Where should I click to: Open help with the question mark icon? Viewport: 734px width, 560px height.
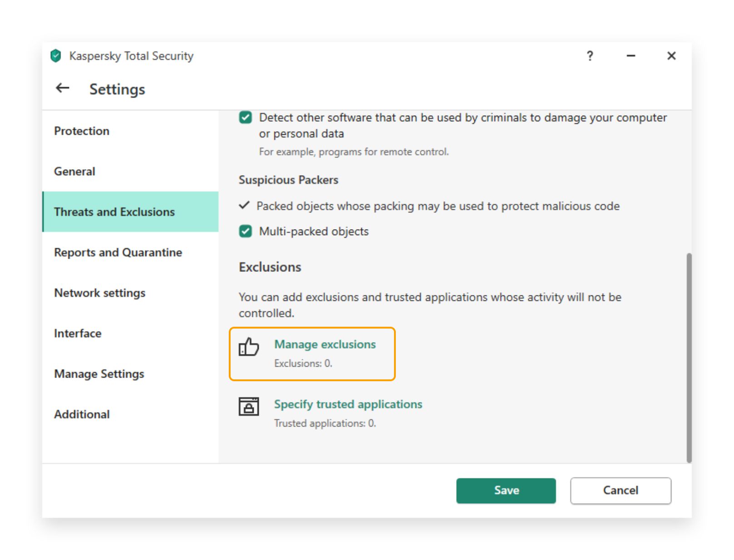click(590, 56)
